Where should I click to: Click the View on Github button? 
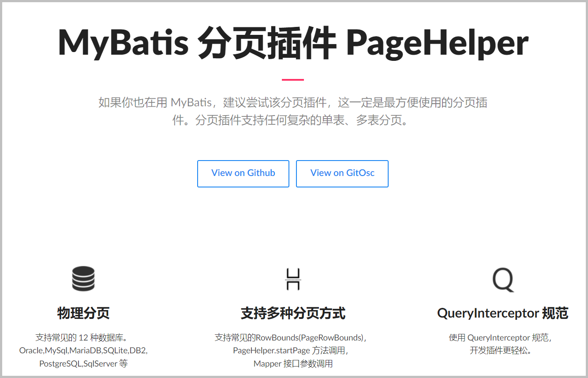point(243,174)
